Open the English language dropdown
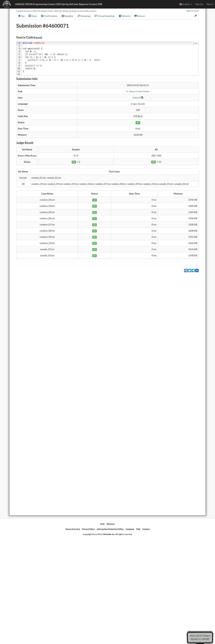This screenshot has width=215, height=644. coord(186,4)
